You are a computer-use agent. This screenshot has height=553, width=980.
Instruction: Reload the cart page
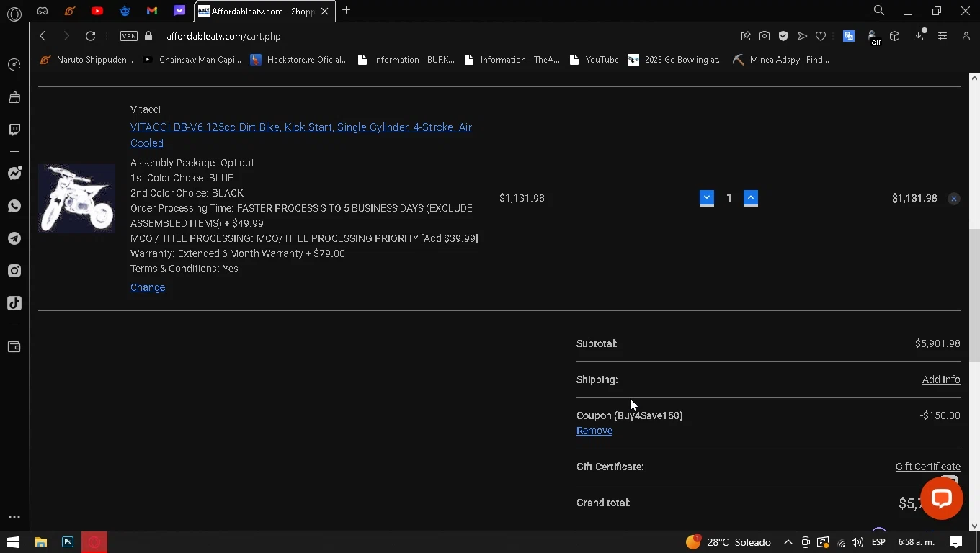[x=90, y=36]
